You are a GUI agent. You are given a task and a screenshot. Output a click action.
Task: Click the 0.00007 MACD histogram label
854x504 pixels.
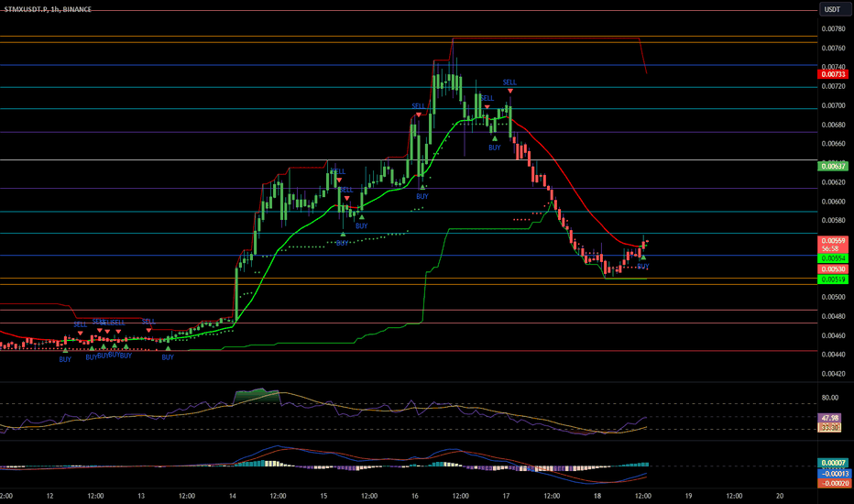coord(833,463)
